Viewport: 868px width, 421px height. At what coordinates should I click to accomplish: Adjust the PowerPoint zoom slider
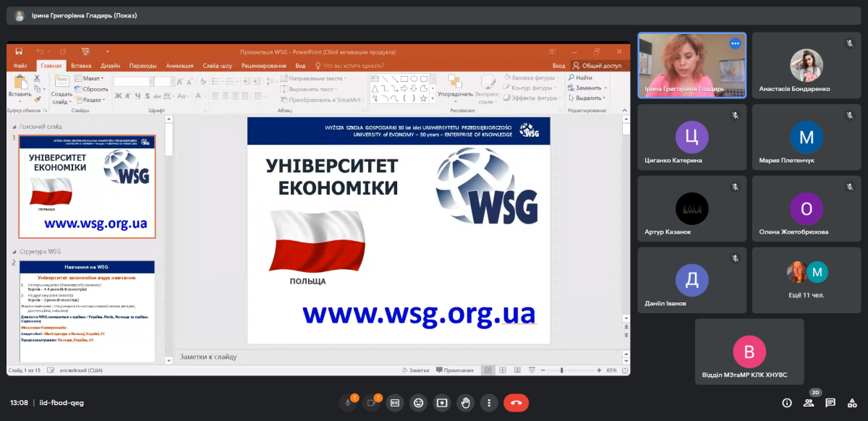pos(562,370)
